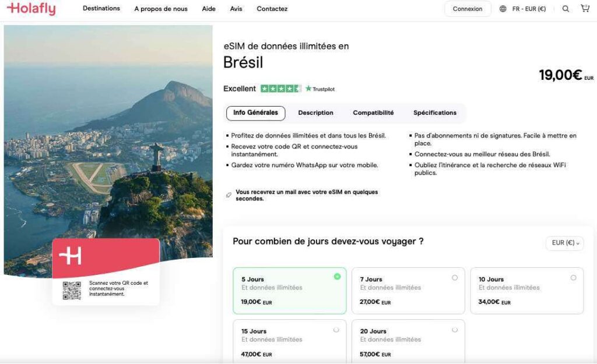
Task: Click the link icon beside email notice
Action: [x=229, y=195]
